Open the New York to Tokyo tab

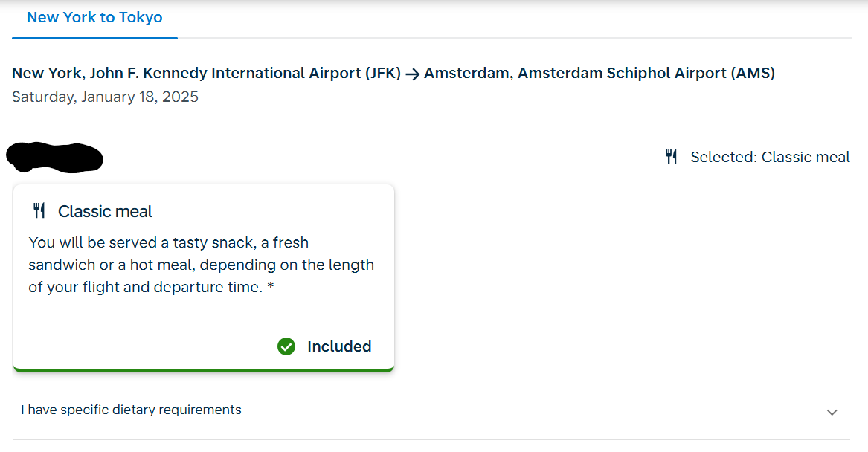tap(94, 17)
